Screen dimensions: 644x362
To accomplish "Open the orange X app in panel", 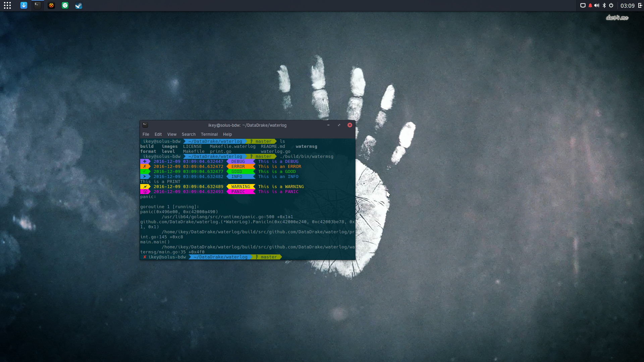I will (x=51, y=5).
